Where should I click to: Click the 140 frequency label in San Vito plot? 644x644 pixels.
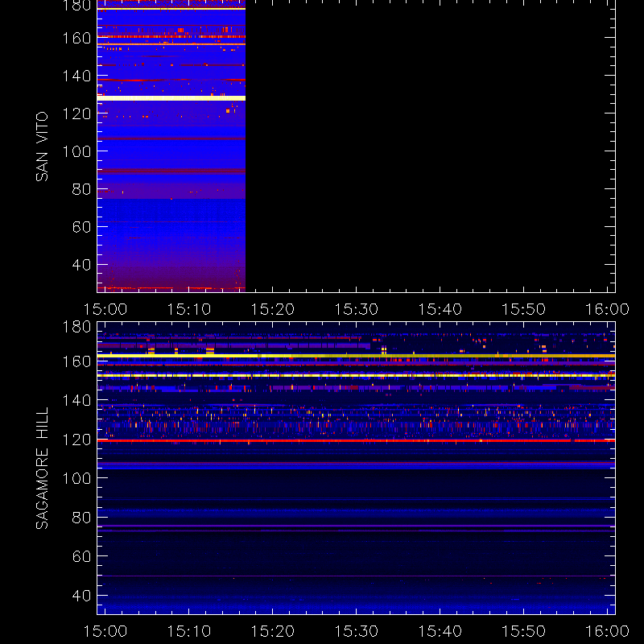[76, 76]
